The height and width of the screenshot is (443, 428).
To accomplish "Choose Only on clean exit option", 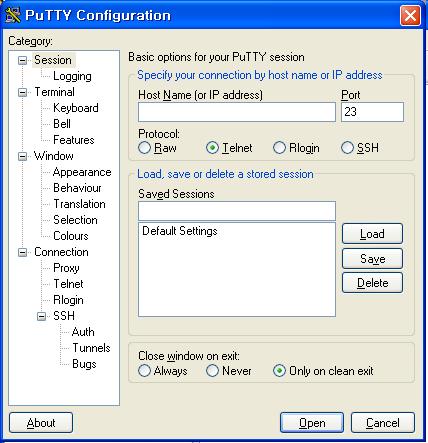I will tap(279, 371).
